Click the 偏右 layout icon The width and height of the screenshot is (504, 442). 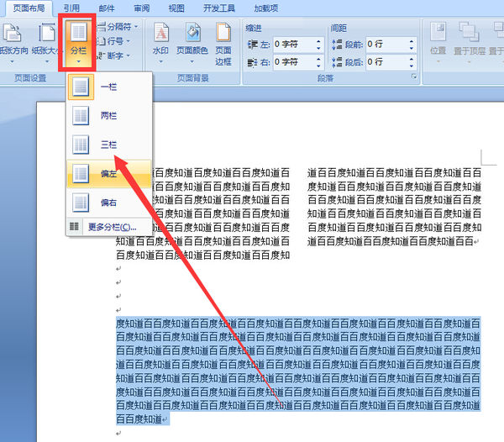81,203
